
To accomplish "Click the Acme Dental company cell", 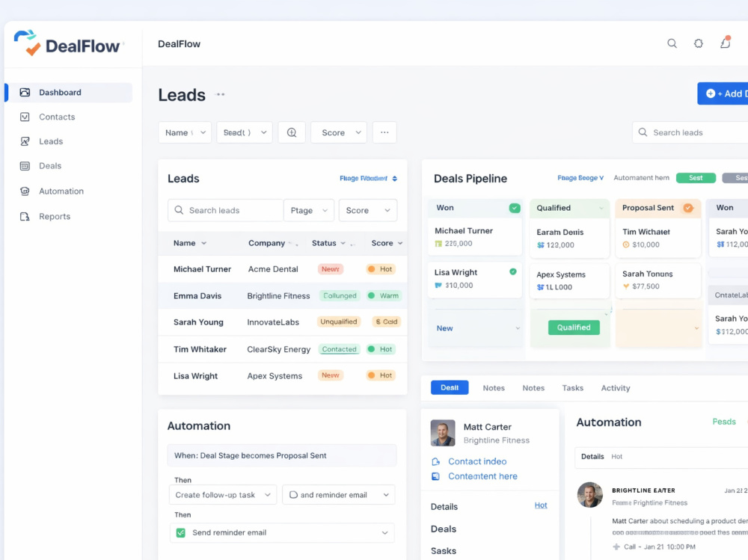I will coord(273,269).
